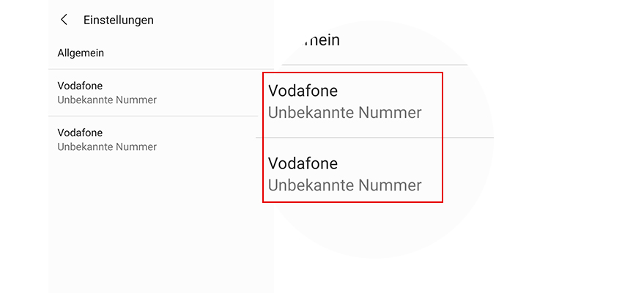Open the Allgemein settings section
644x293 pixels.
click(81, 53)
